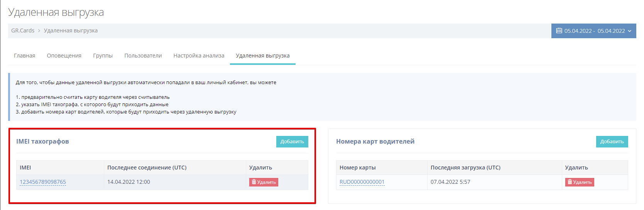Switch to the Главная tab

pos(24,56)
